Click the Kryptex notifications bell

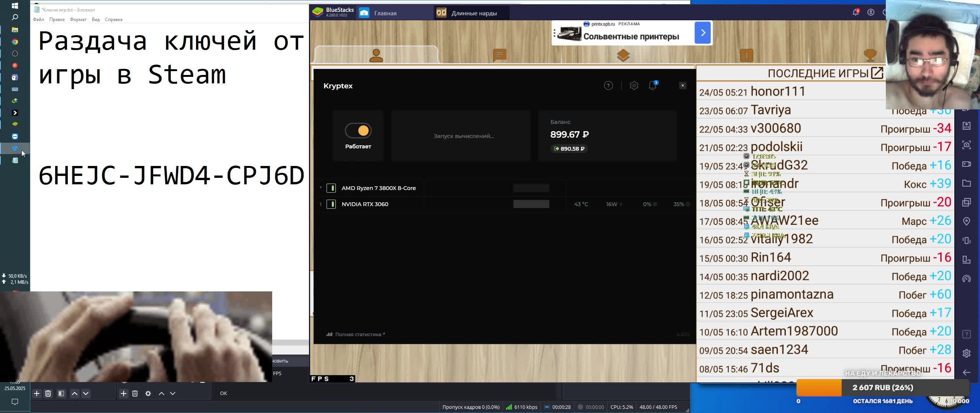coord(653,86)
